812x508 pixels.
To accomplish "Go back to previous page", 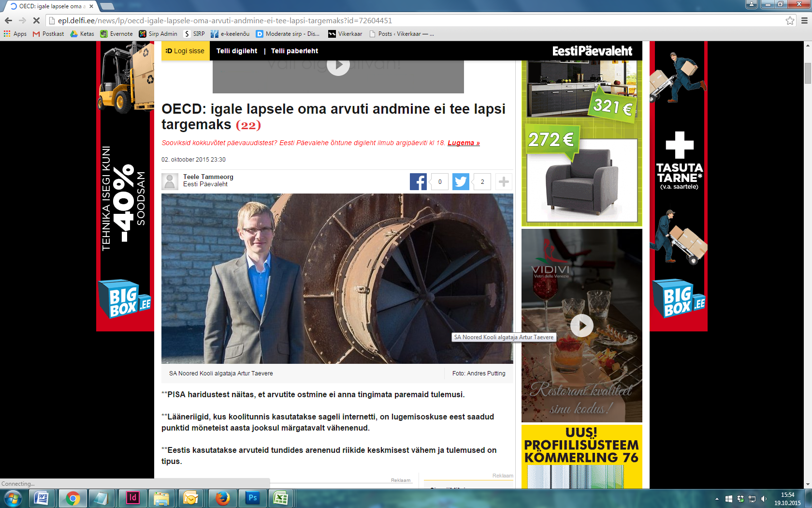I will 8,20.
